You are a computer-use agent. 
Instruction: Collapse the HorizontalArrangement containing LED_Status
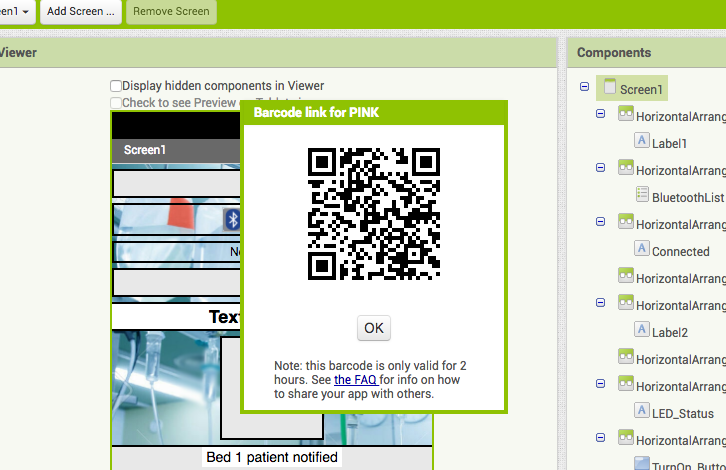click(x=601, y=383)
